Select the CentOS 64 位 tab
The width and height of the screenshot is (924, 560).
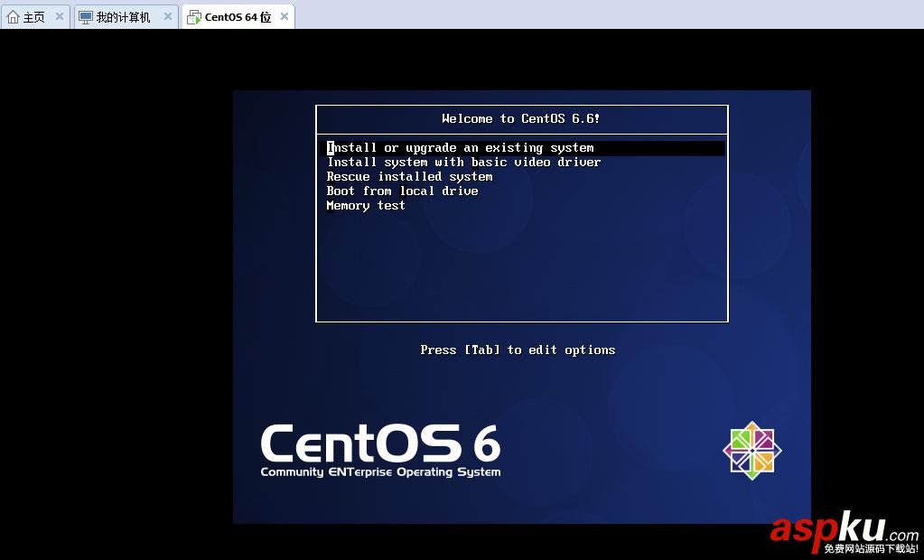233,15
